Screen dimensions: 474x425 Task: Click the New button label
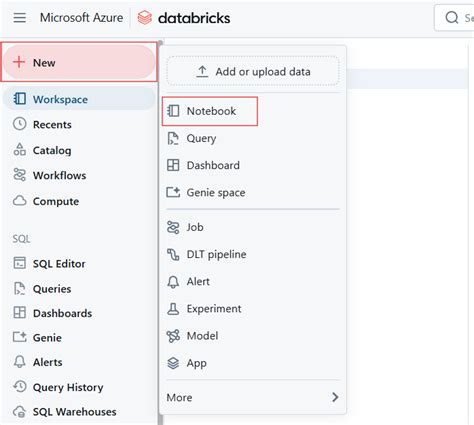click(x=44, y=63)
